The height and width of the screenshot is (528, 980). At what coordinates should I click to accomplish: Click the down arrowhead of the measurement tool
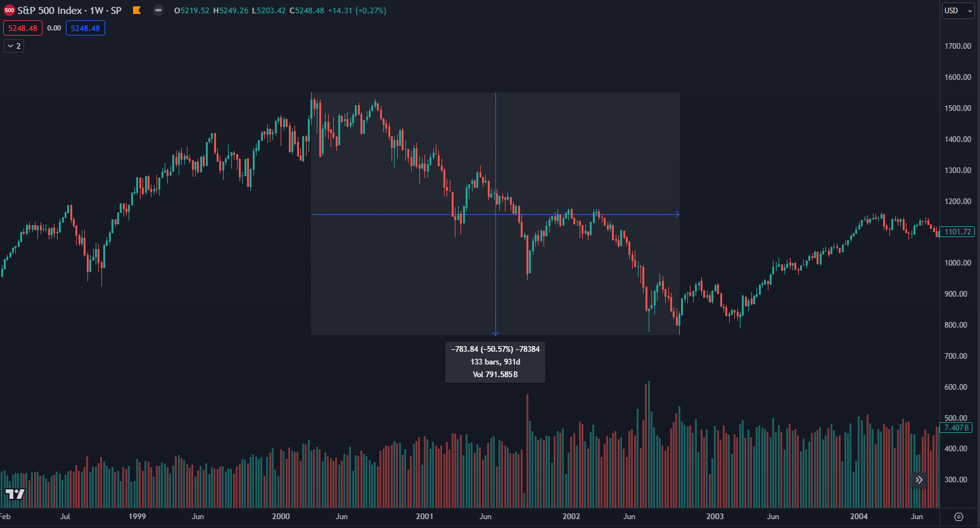tap(495, 332)
